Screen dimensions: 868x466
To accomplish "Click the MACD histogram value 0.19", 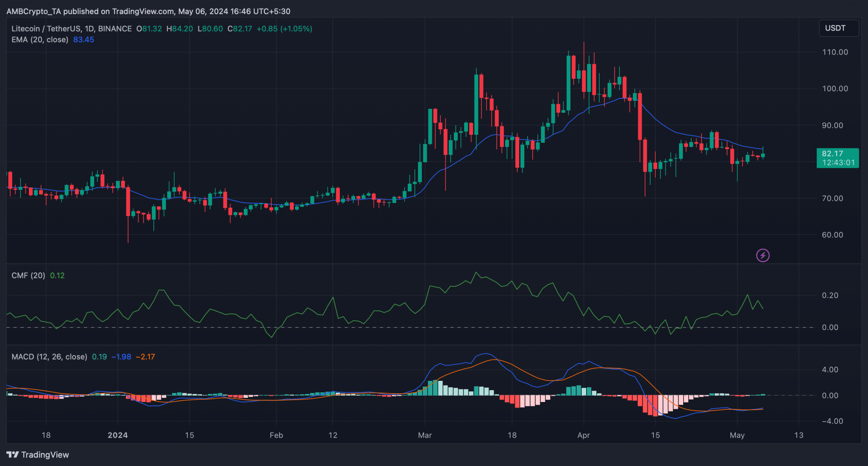I will 99,357.
